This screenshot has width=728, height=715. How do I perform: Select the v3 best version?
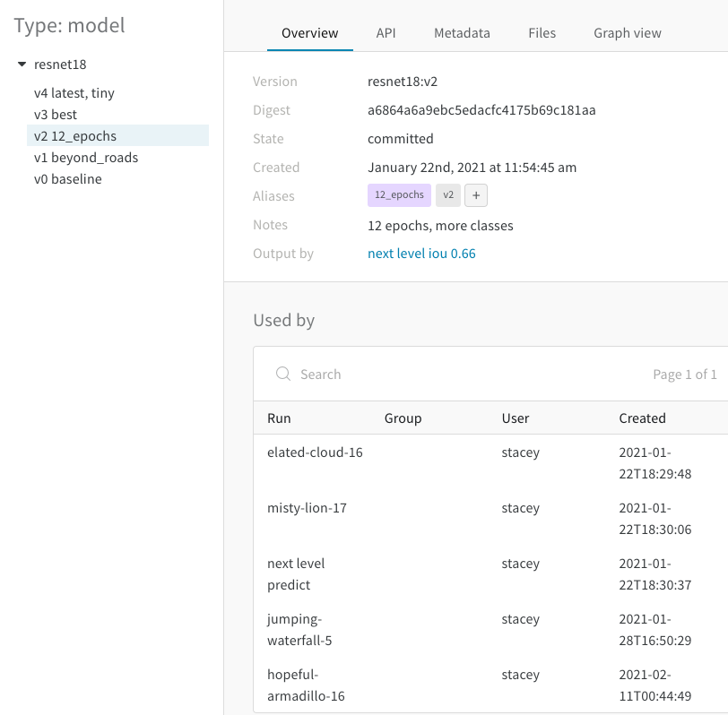pyautogui.click(x=56, y=114)
